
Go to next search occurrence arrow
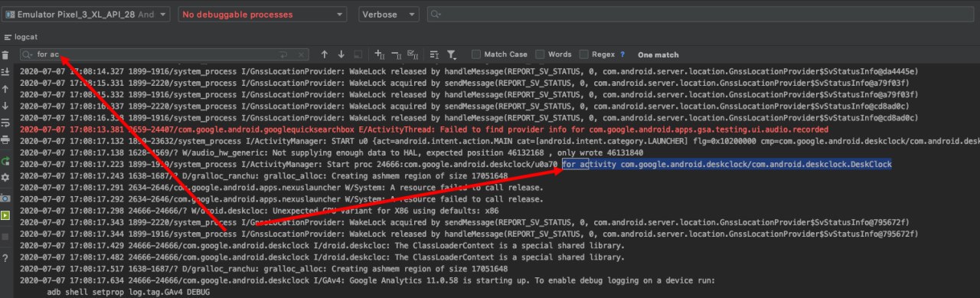pos(341,54)
